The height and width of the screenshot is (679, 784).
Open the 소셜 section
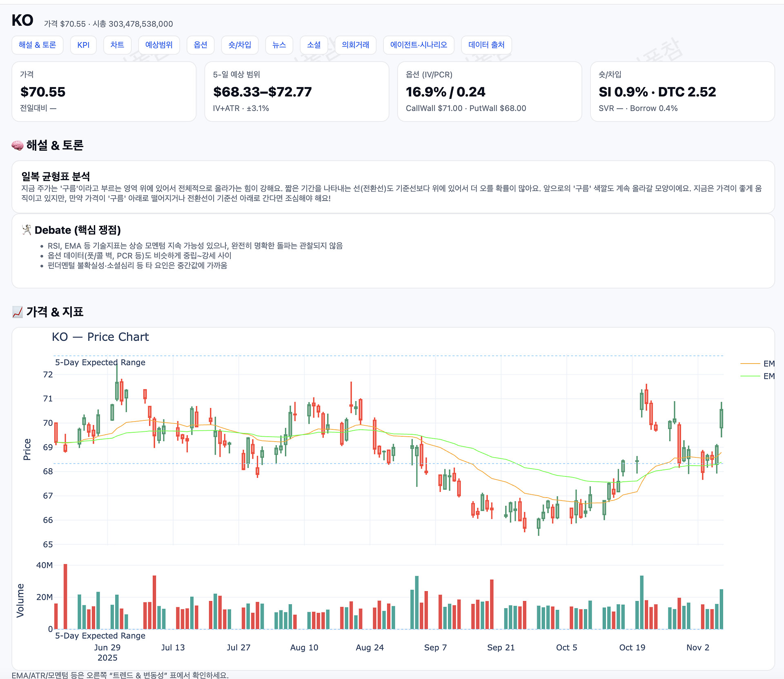pos(314,45)
